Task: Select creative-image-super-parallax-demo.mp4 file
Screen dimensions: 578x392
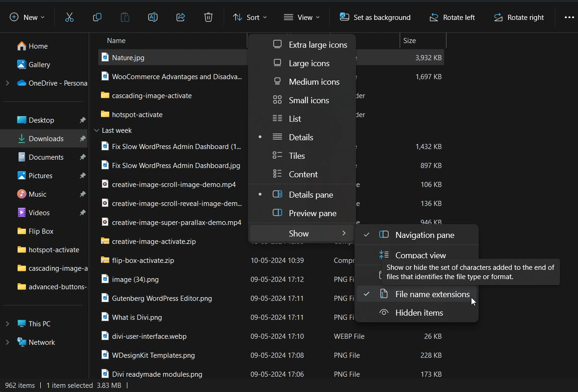Action: point(171,222)
